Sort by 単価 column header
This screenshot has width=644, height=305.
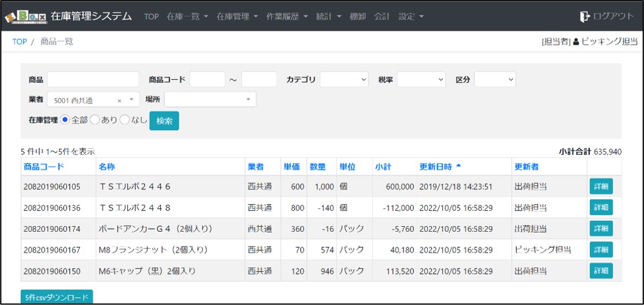pyautogui.click(x=292, y=167)
